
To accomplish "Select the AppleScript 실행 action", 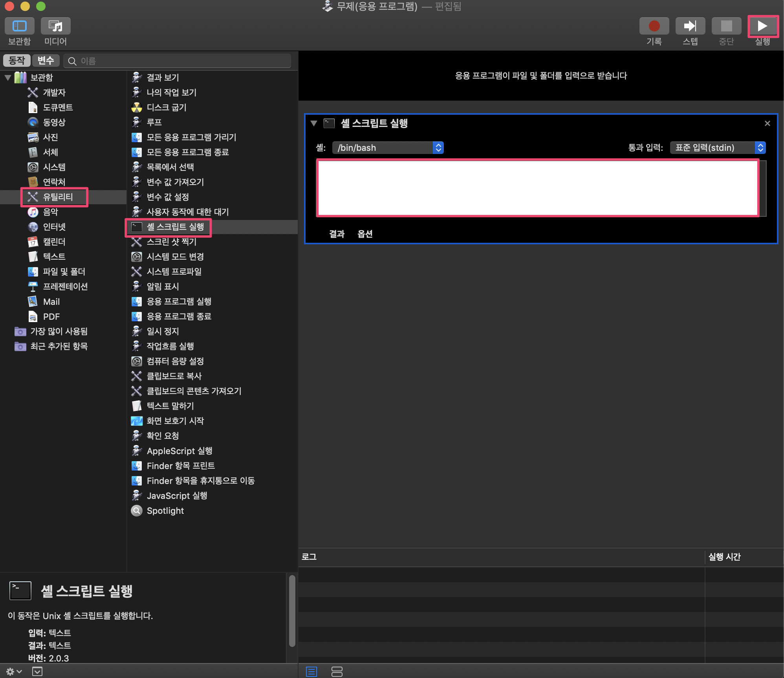I will (x=179, y=451).
